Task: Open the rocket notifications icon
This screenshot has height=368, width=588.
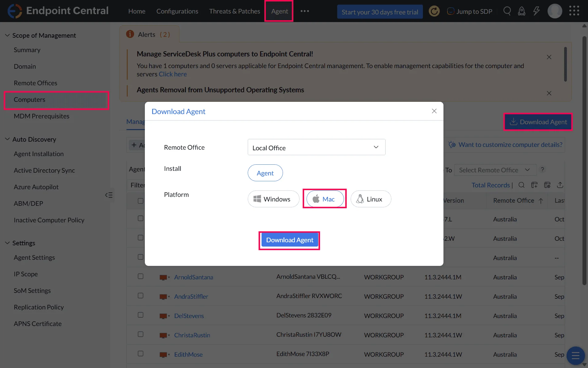Action: 522,11
